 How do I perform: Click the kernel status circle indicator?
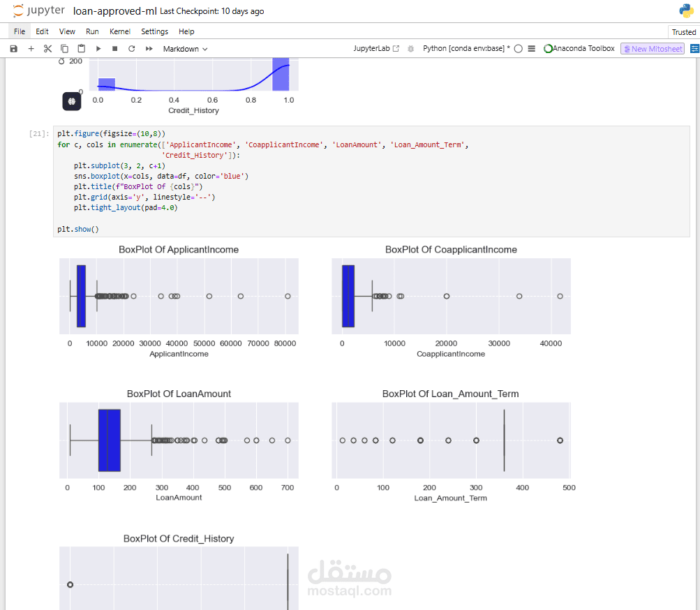pos(519,49)
